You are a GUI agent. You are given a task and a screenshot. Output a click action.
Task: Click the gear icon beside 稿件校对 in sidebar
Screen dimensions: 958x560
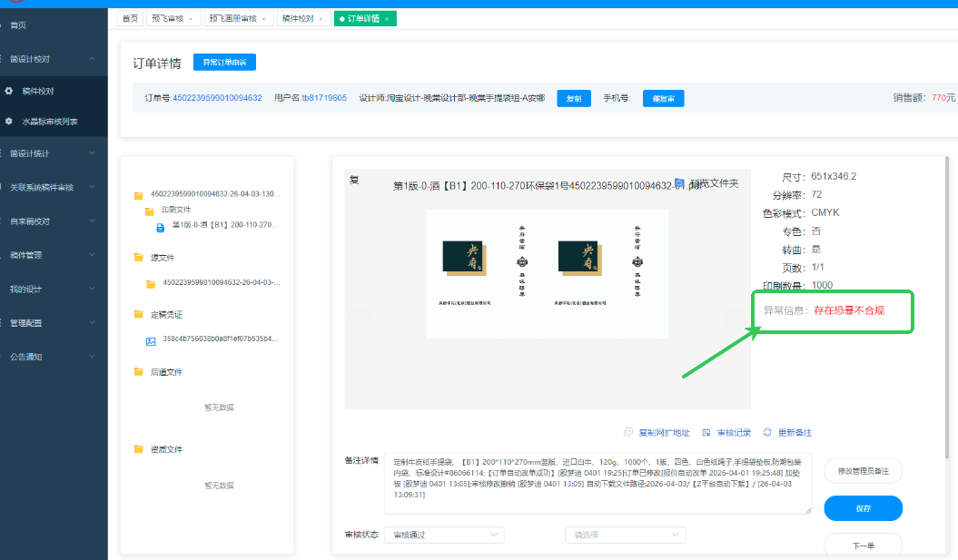tap(8, 91)
